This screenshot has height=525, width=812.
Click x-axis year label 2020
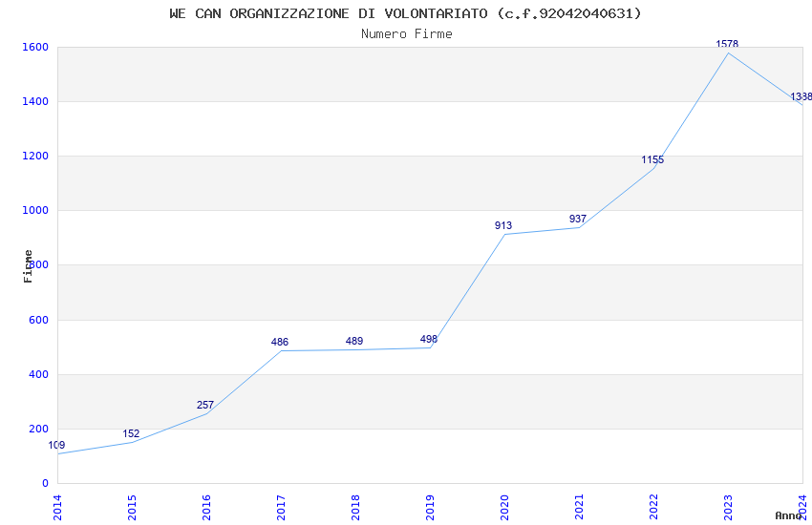point(505,508)
